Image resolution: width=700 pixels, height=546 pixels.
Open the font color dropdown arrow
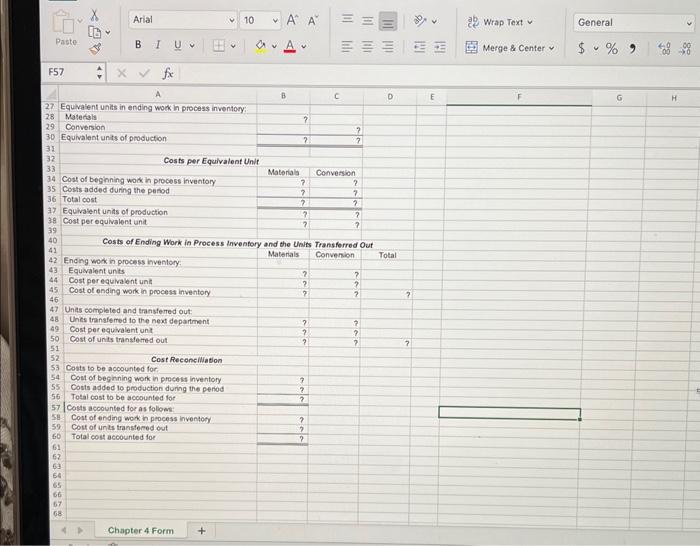(x=304, y=46)
